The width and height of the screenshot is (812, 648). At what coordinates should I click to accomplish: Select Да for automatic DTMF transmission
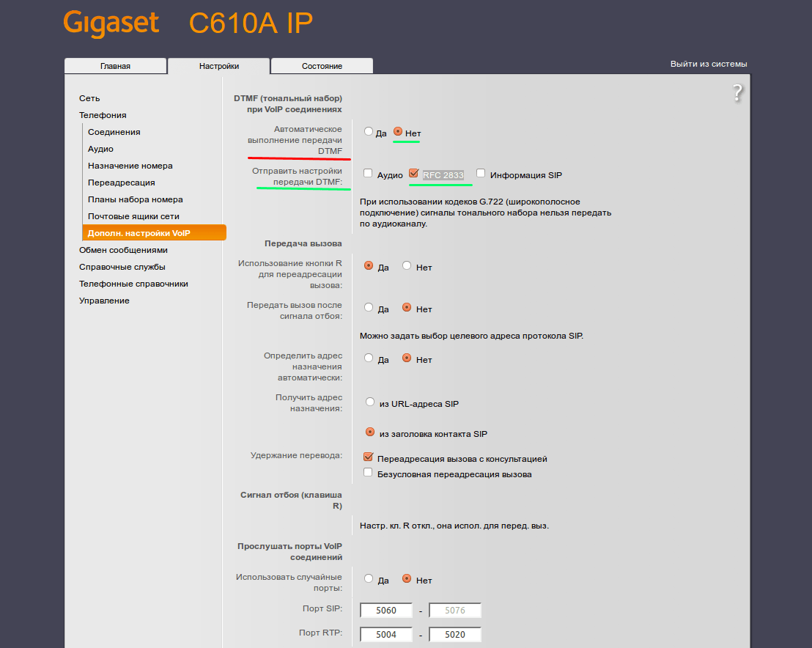coord(368,131)
